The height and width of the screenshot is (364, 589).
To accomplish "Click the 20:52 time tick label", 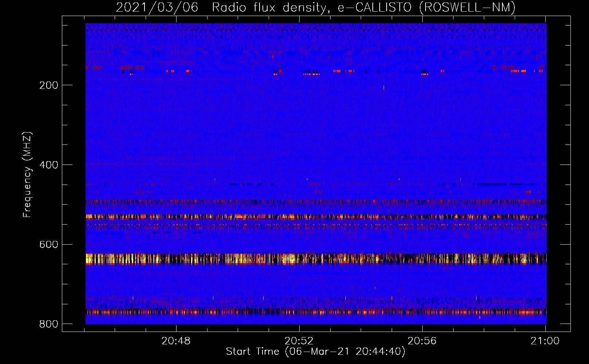I will 299,341.
